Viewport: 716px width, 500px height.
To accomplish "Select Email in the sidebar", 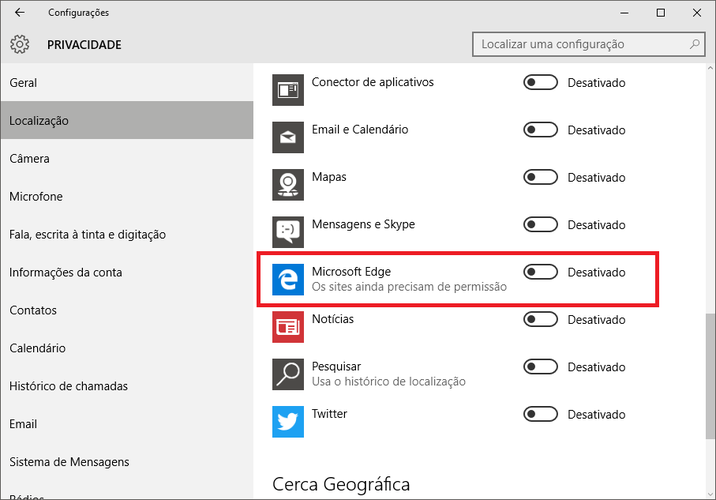I will coord(127,424).
